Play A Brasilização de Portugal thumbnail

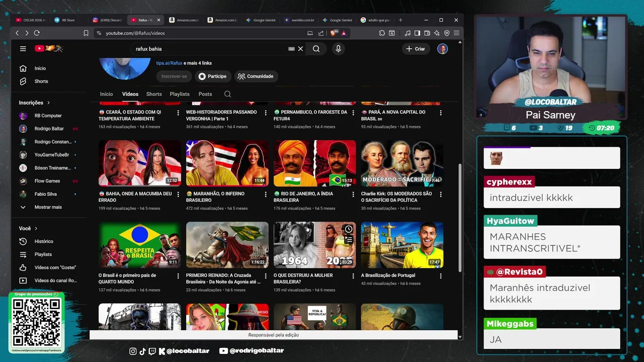(x=403, y=245)
